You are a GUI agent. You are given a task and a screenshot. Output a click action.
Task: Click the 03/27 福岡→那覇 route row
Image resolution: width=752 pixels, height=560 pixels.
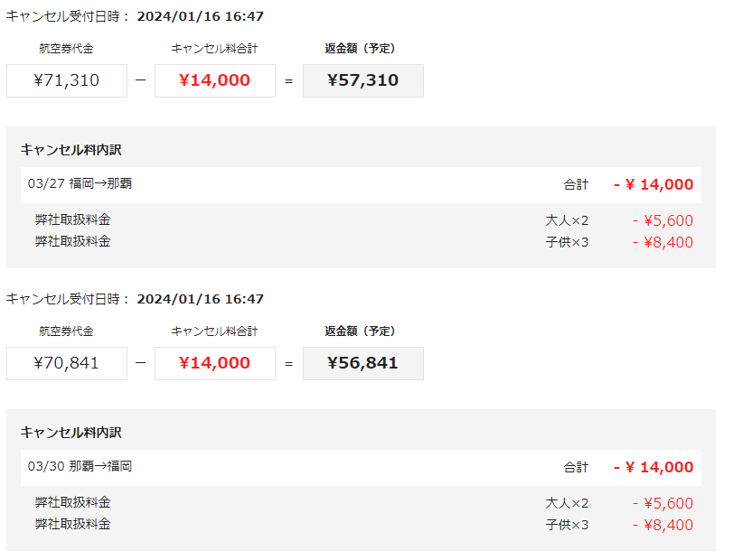coord(80,184)
